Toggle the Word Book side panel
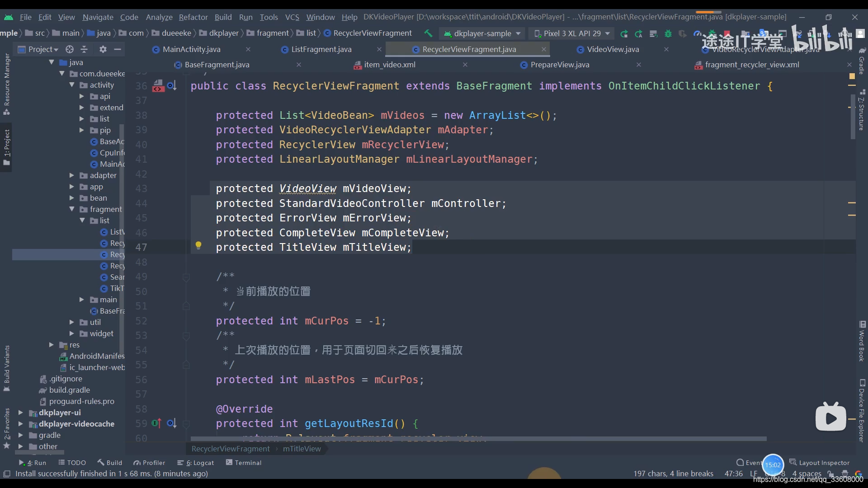The image size is (868, 488). click(x=862, y=341)
